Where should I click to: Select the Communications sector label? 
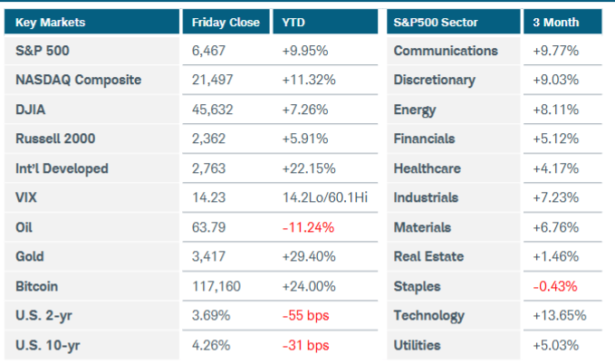click(446, 51)
